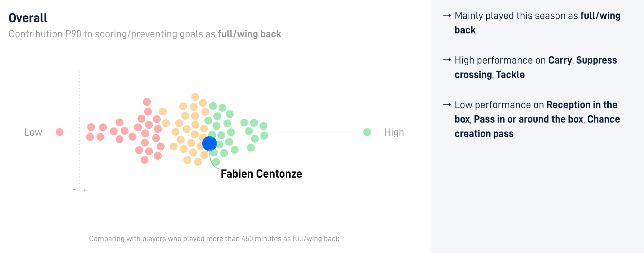Select the leftmost red dot near Low
The width and height of the screenshot is (644, 253).
pos(60,132)
